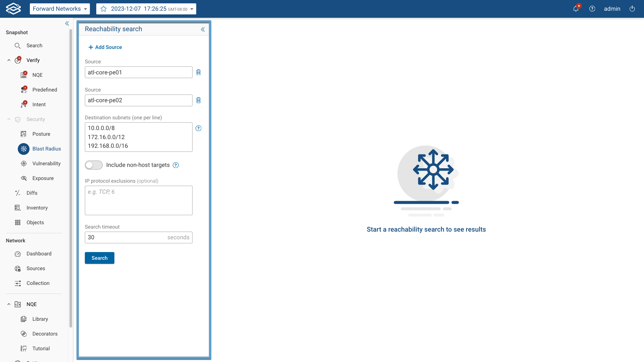Open the Forward Networks network dropdown

point(60,9)
